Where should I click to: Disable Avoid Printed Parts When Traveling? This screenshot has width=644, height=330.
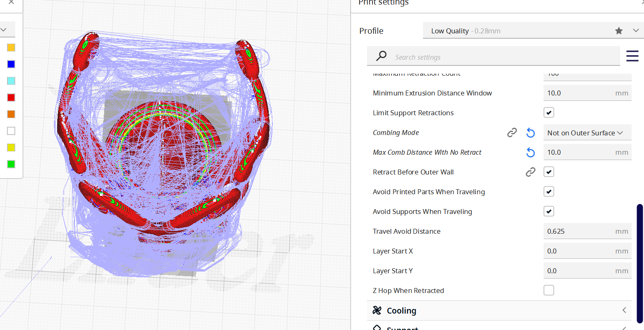coord(549,191)
